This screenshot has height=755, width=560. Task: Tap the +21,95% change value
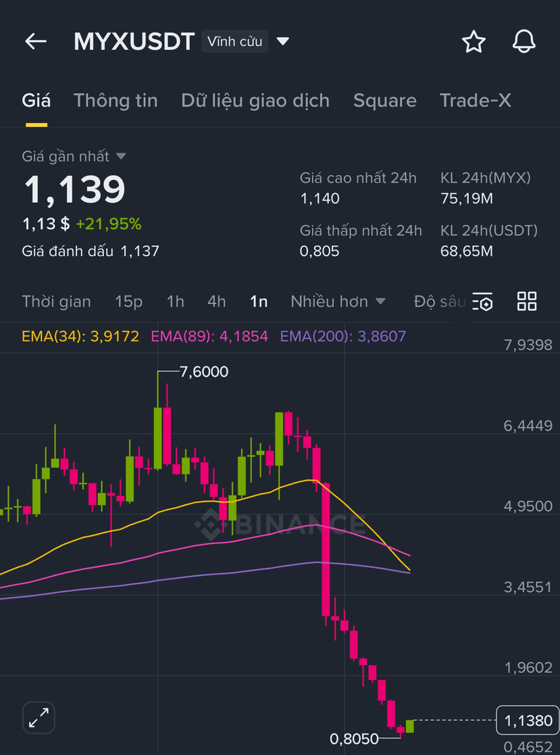tap(109, 224)
